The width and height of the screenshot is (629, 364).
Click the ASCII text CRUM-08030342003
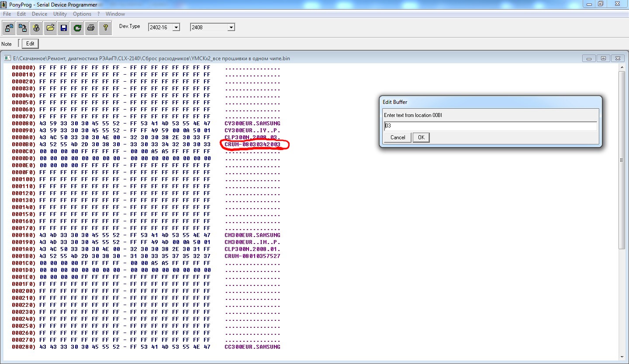tap(252, 144)
